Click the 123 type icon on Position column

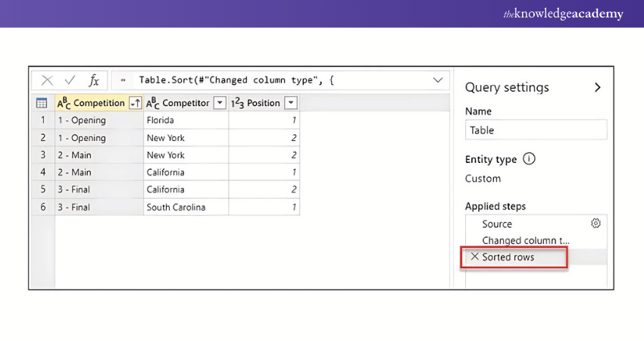237,103
